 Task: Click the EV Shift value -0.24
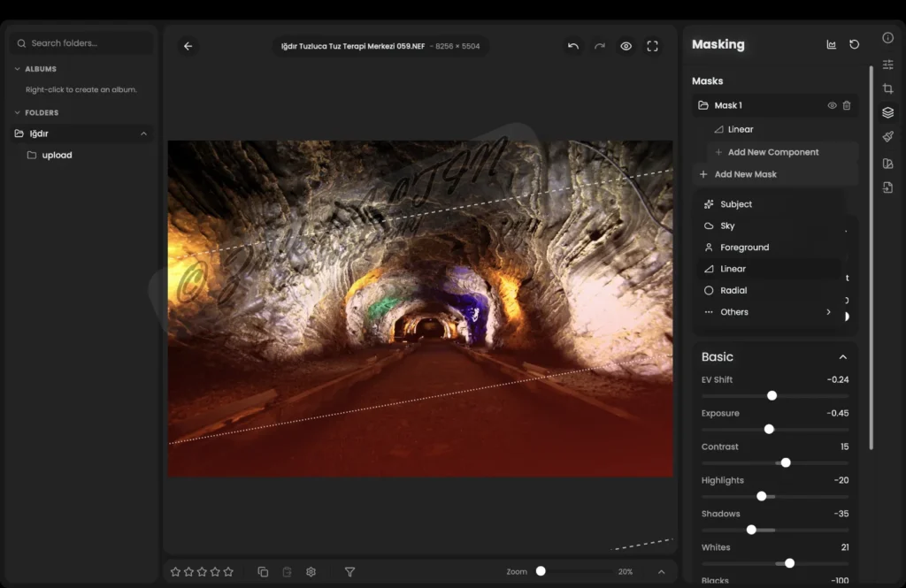pyautogui.click(x=838, y=379)
